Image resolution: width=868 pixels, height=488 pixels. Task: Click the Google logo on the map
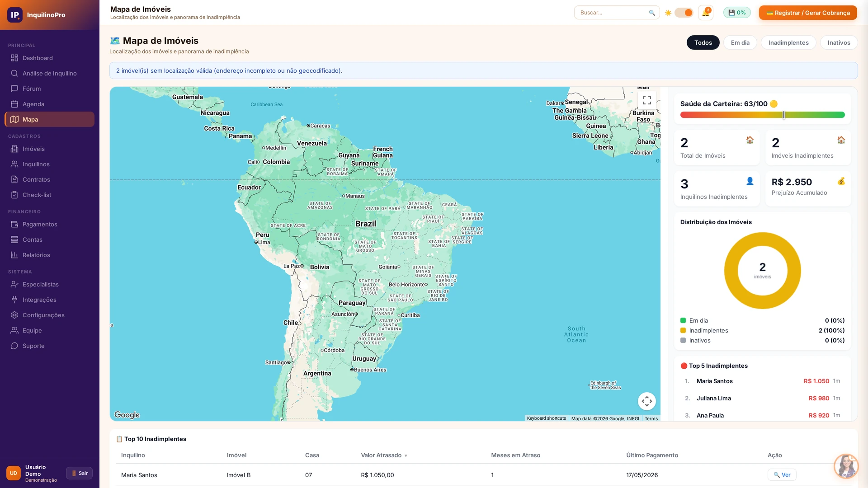(127, 415)
